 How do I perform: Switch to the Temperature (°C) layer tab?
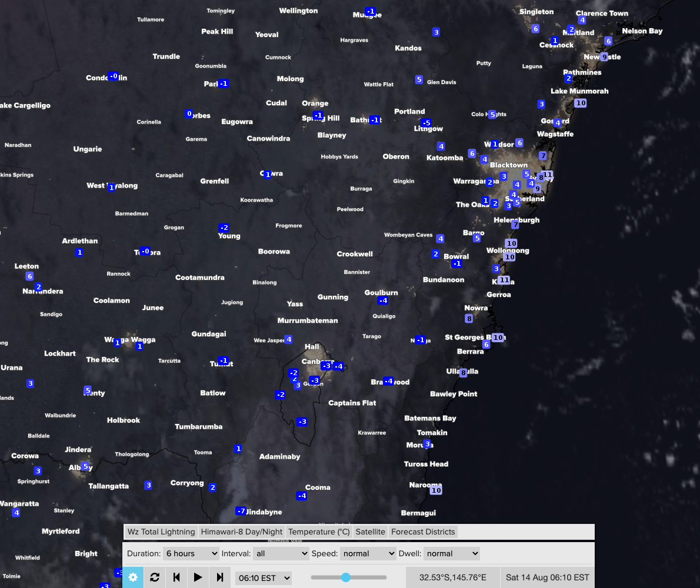pyautogui.click(x=319, y=532)
